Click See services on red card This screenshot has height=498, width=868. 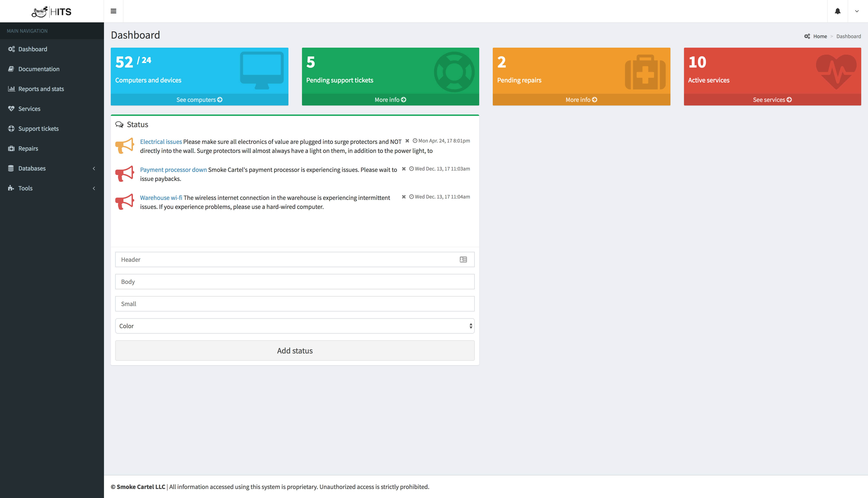click(x=772, y=100)
